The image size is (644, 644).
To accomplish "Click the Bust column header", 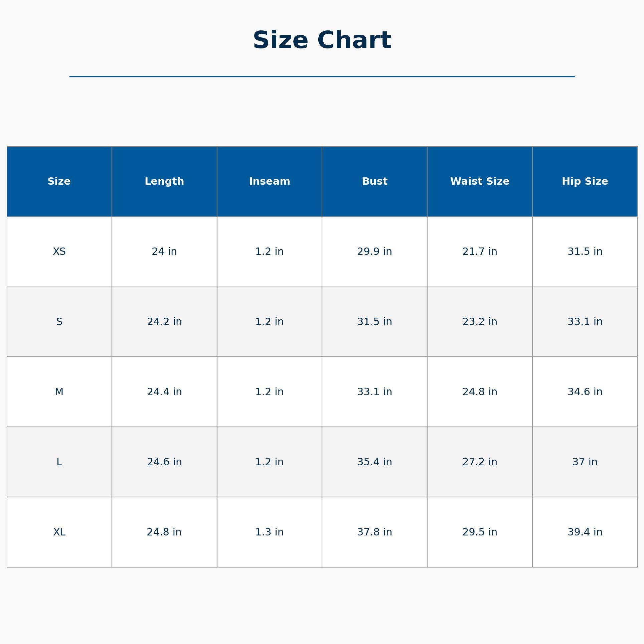I will (x=374, y=181).
